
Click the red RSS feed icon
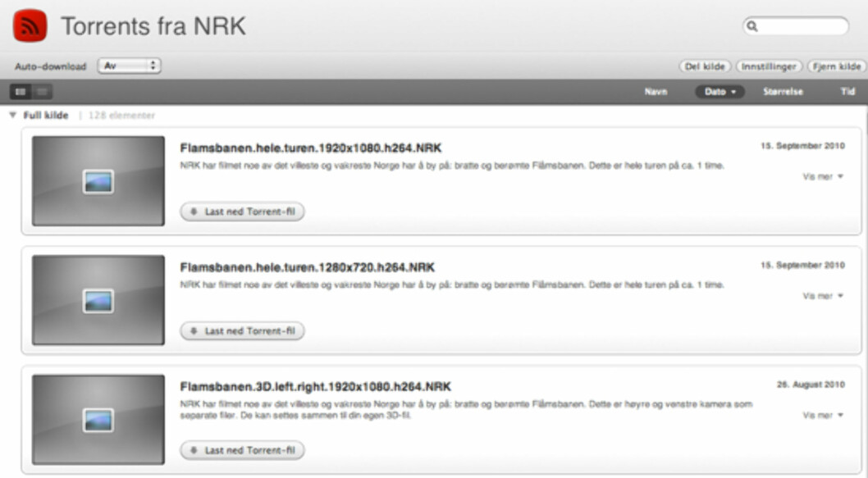[x=30, y=25]
